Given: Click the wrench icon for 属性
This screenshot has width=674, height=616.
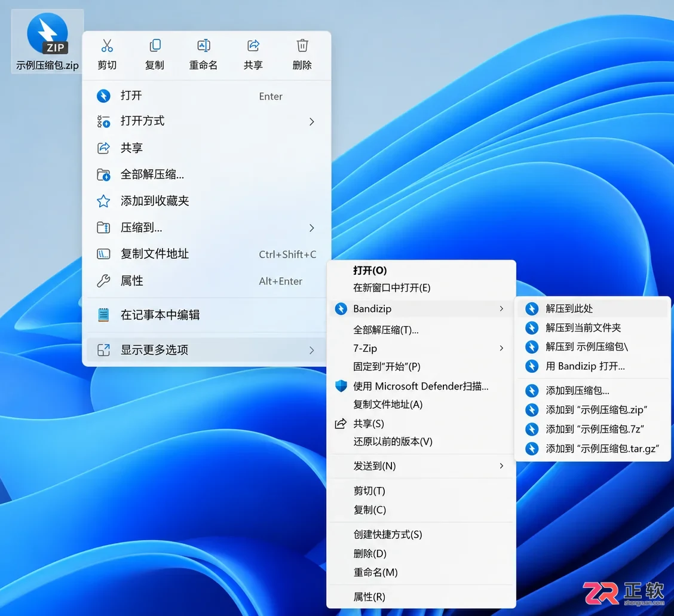Looking at the screenshot, I should (x=103, y=281).
